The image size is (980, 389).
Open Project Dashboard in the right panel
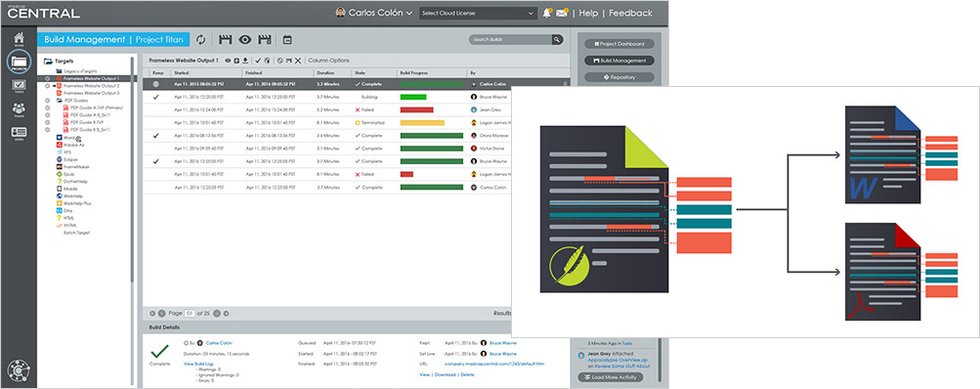pyautogui.click(x=619, y=44)
